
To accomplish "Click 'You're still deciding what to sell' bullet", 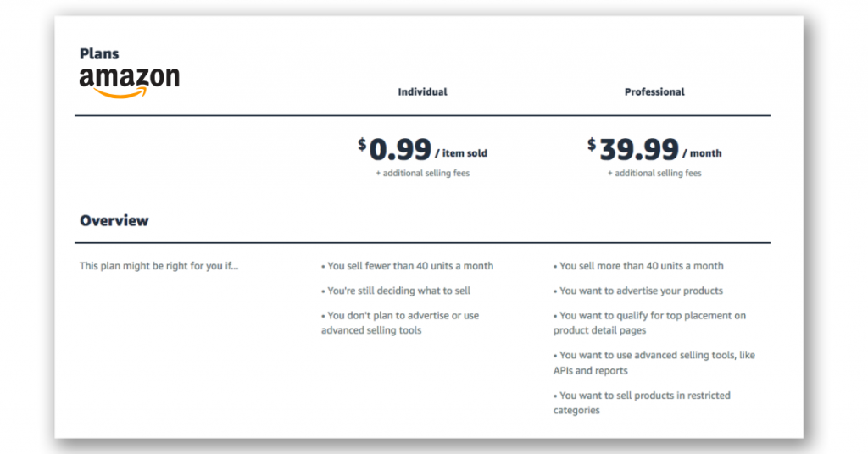I will pyautogui.click(x=395, y=291).
